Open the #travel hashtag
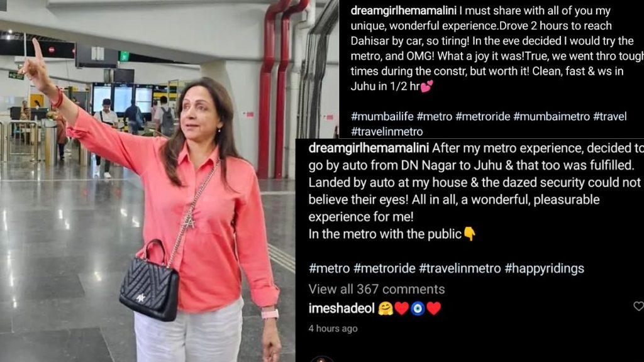This screenshot has width=644, height=362. click(610, 116)
